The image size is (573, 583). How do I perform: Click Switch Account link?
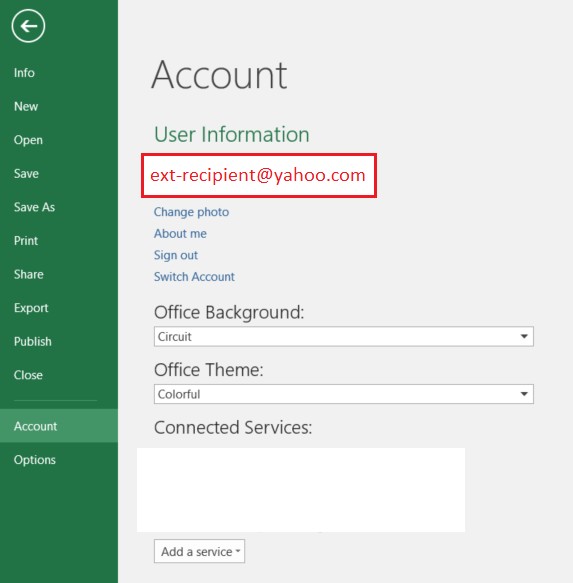[194, 277]
